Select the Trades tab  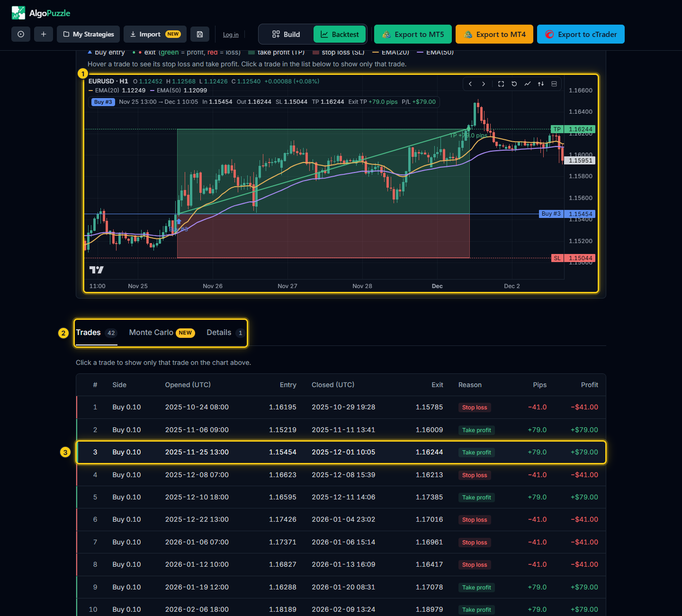pyautogui.click(x=97, y=333)
